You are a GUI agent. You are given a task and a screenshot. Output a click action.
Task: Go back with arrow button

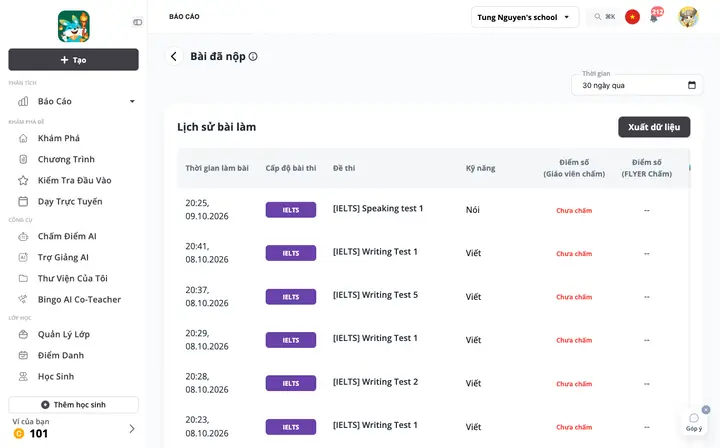[x=174, y=56]
